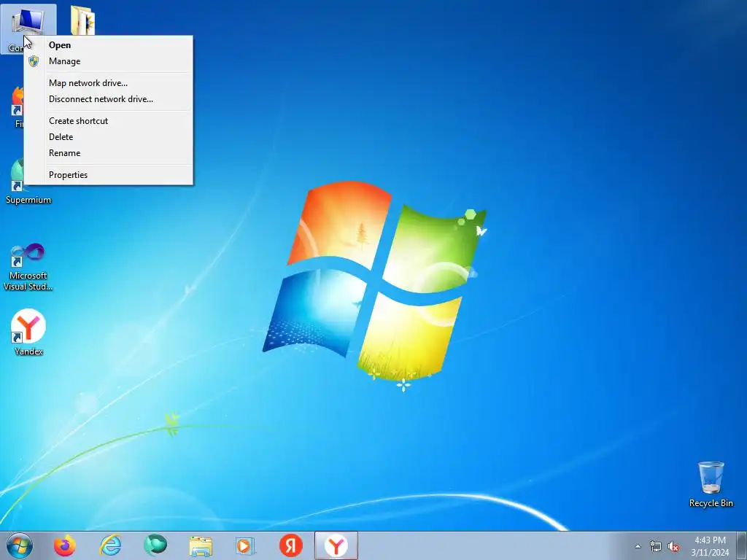Launch Supermium from the taskbar
The height and width of the screenshot is (560, 747).
pyautogui.click(x=155, y=545)
